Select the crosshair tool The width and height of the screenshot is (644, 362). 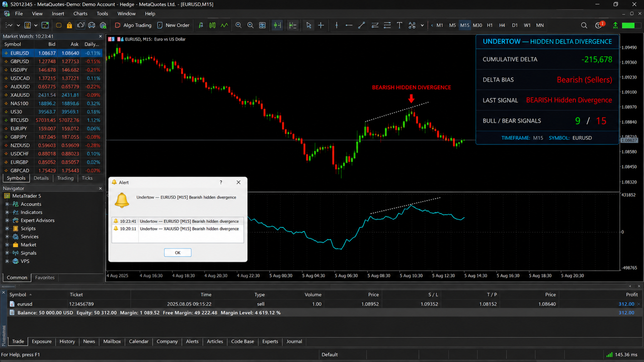pos(321,25)
